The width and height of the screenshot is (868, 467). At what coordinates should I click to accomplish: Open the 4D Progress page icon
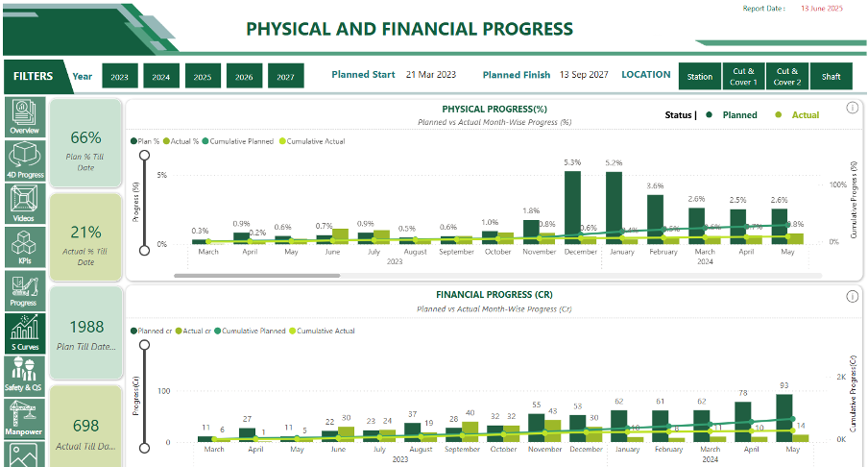(24, 160)
